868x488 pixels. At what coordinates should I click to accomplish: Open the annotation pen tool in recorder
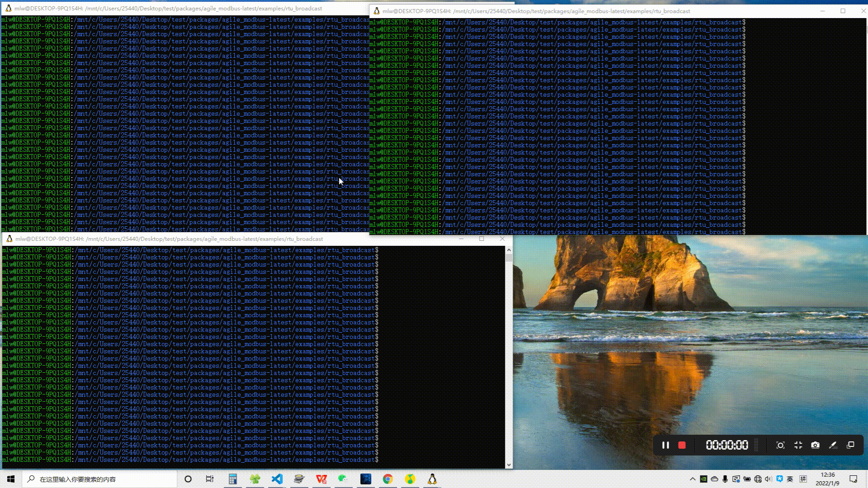[833, 445]
